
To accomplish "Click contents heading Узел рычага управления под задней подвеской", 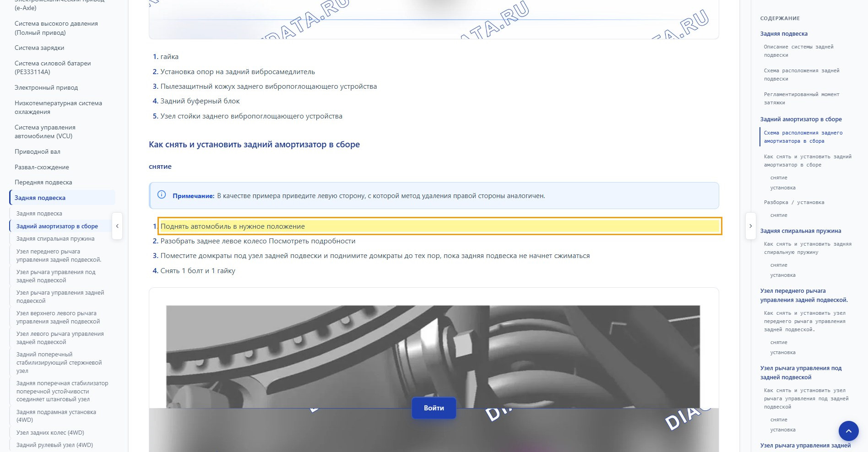I will [x=801, y=372].
